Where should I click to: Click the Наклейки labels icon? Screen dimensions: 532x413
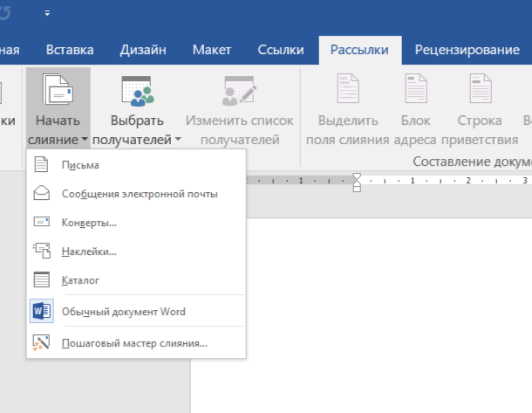point(42,251)
